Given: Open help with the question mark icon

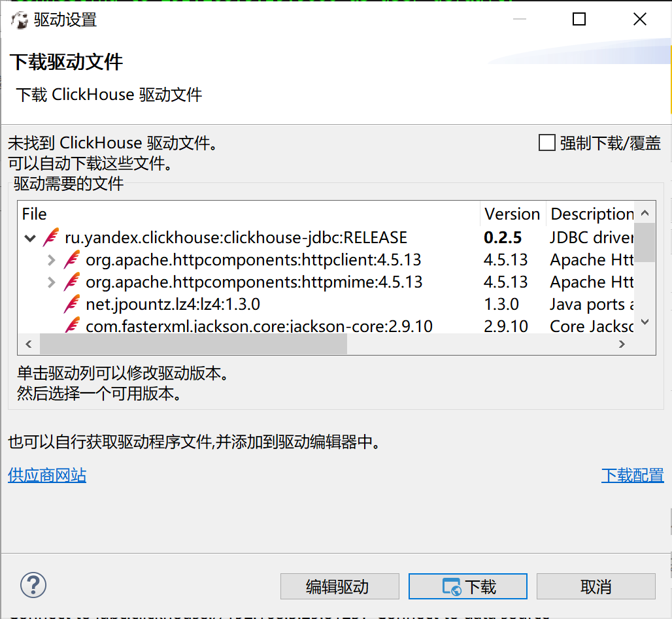Looking at the screenshot, I should (33, 585).
